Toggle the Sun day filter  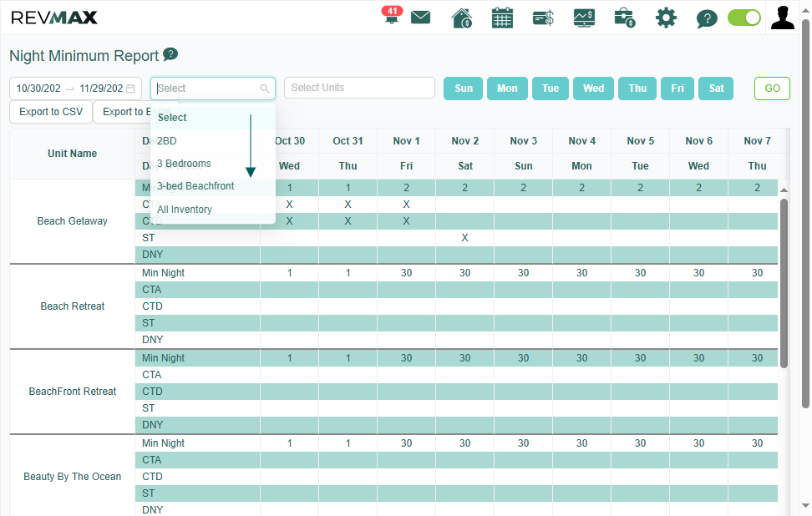click(x=464, y=89)
